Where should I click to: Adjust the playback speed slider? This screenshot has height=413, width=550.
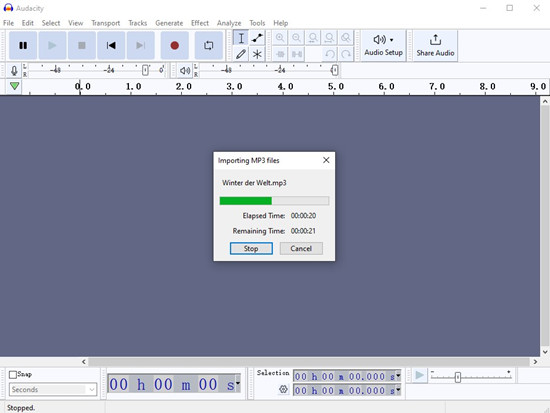tap(458, 377)
